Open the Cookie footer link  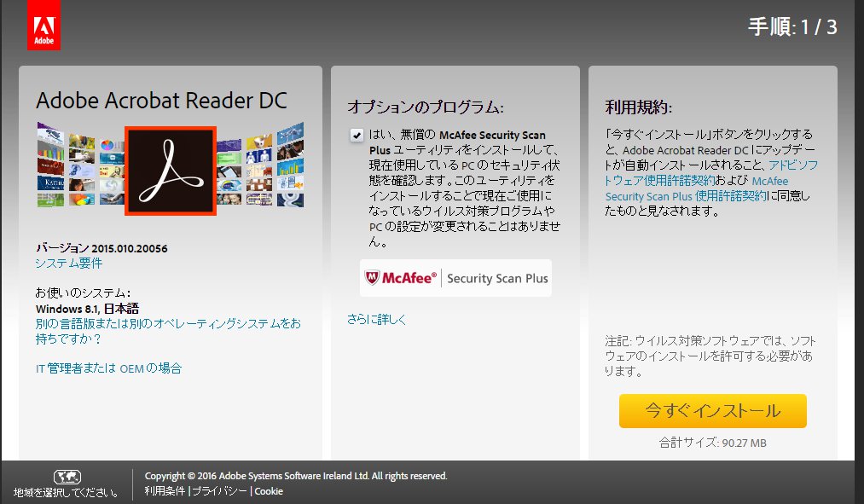(x=269, y=491)
